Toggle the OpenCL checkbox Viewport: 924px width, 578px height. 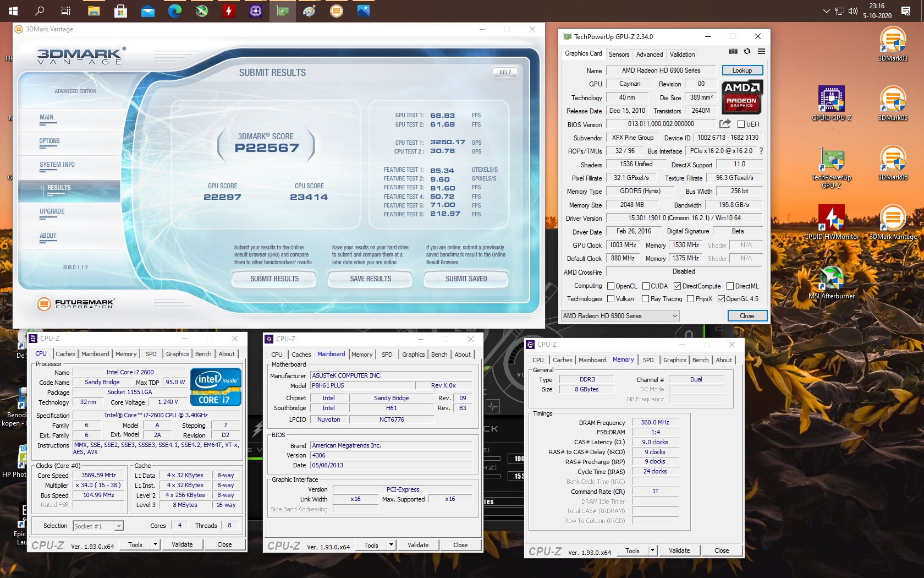[x=610, y=286]
